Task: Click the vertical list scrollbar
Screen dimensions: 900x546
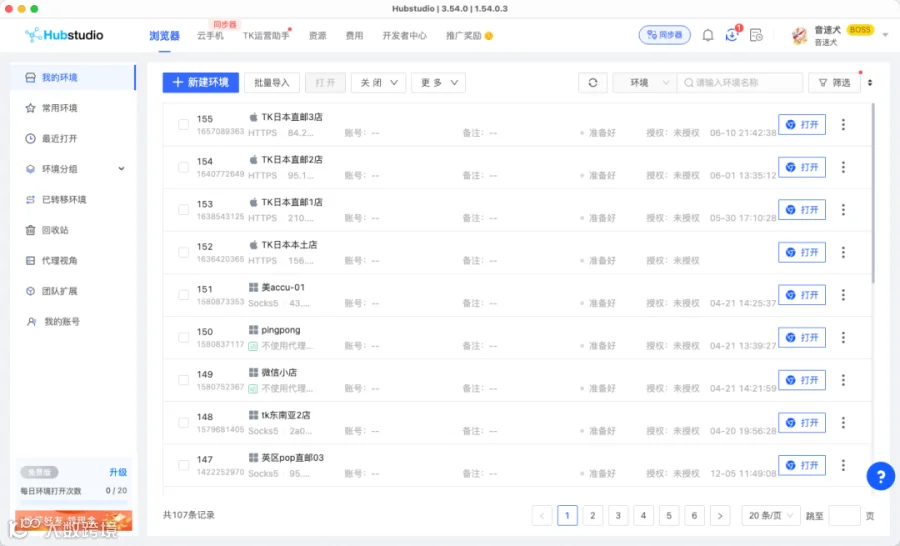Action: point(873,192)
